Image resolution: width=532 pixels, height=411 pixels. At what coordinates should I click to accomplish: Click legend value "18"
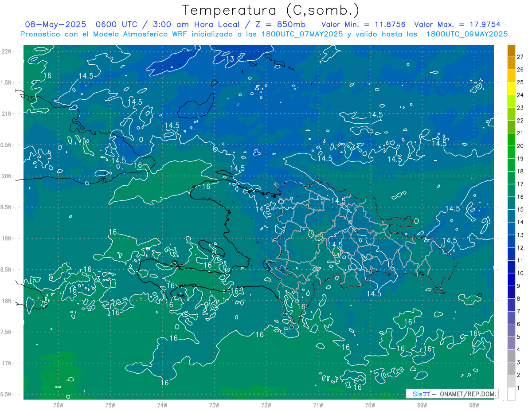pyautogui.click(x=520, y=171)
